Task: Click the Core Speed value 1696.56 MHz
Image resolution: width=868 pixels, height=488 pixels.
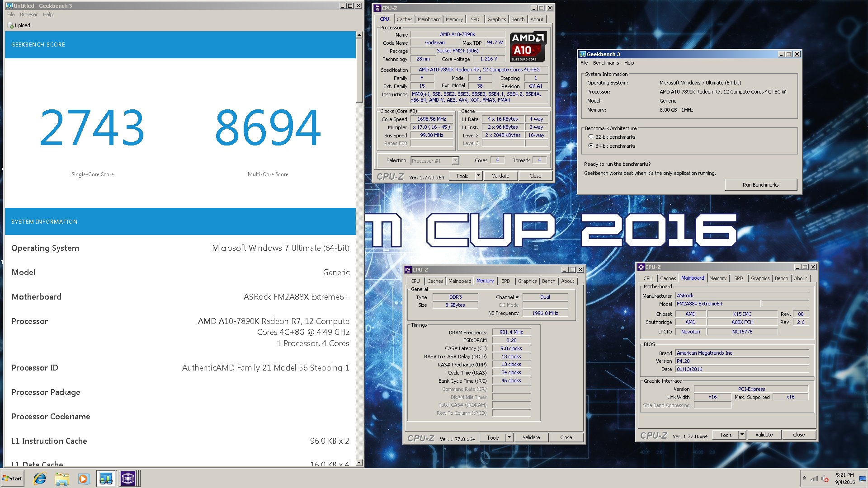Action: (x=432, y=119)
